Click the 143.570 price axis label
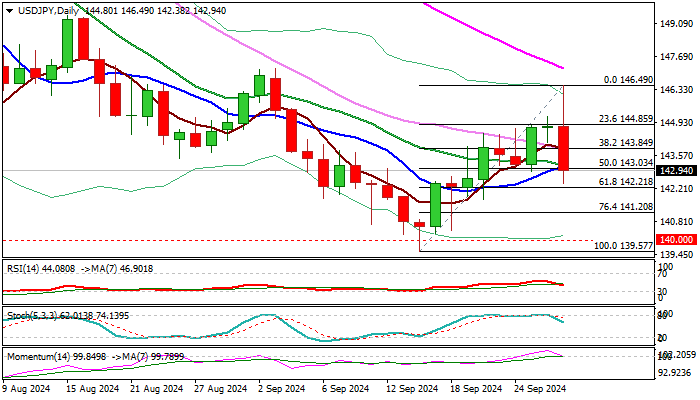The image size is (700, 400). click(x=676, y=156)
